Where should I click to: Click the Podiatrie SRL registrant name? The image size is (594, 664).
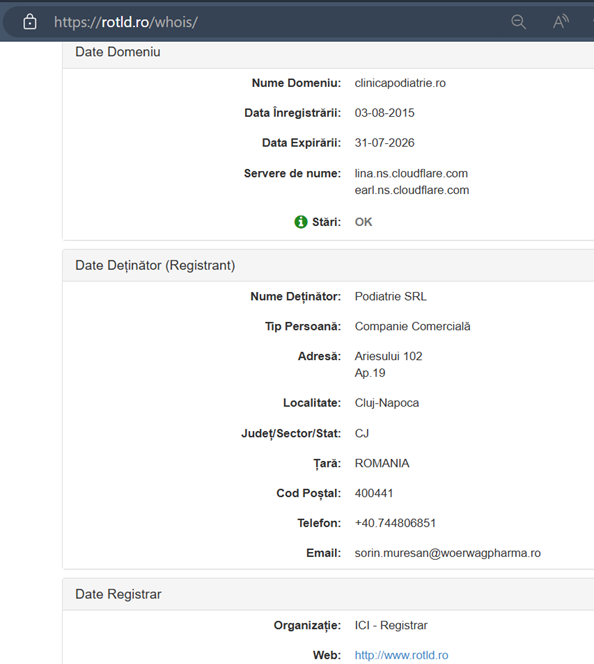390,296
